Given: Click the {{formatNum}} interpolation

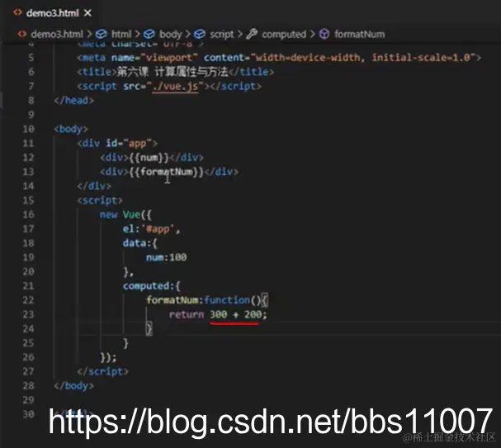Looking at the screenshot, I should [x=167, y=172].
